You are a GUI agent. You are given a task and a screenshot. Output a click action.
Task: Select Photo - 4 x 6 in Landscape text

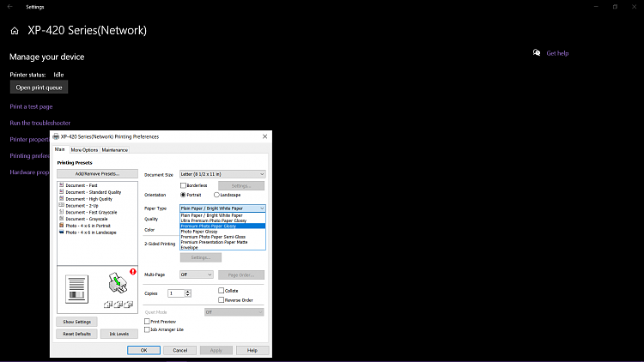click(x=91, y=232)
